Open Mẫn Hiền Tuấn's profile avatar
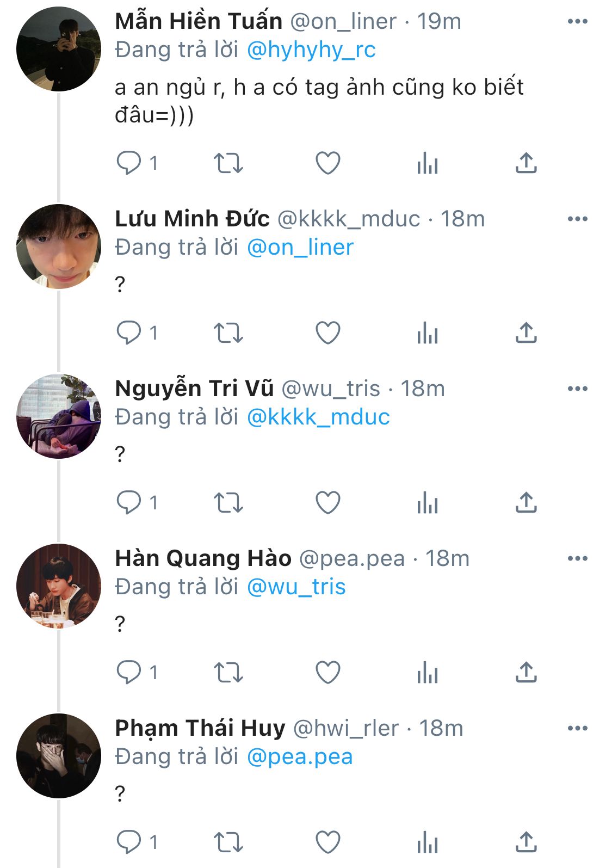This screenshot has height=868, width=612. click(59, 49)
